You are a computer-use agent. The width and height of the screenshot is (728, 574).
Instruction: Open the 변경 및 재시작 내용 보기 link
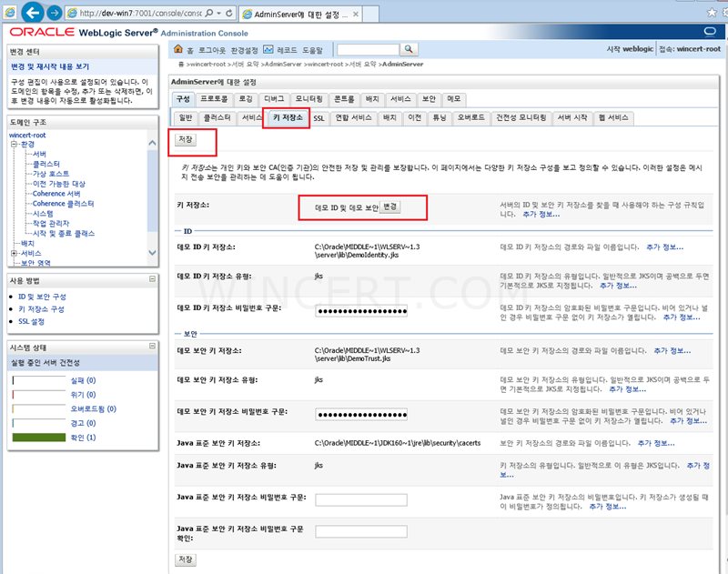pyautogui.click(x=50, y=66)
